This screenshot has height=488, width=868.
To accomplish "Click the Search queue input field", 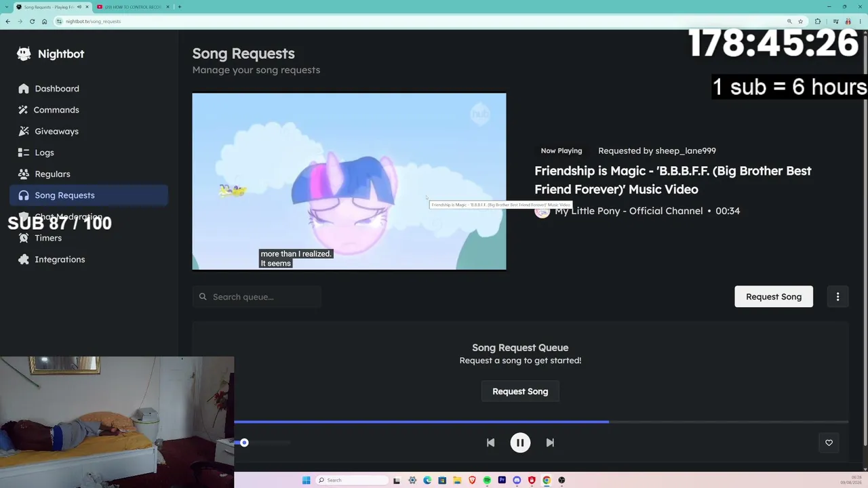I will coord(256,297).
